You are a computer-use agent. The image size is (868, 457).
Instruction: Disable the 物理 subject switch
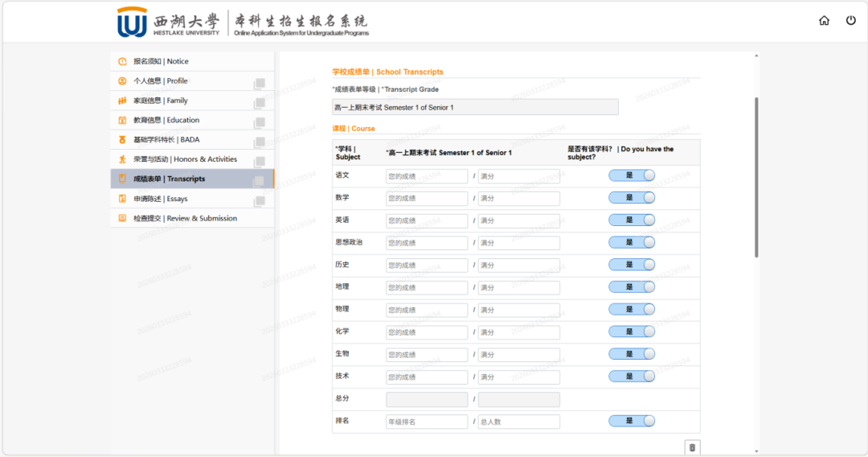coord(632,309)
